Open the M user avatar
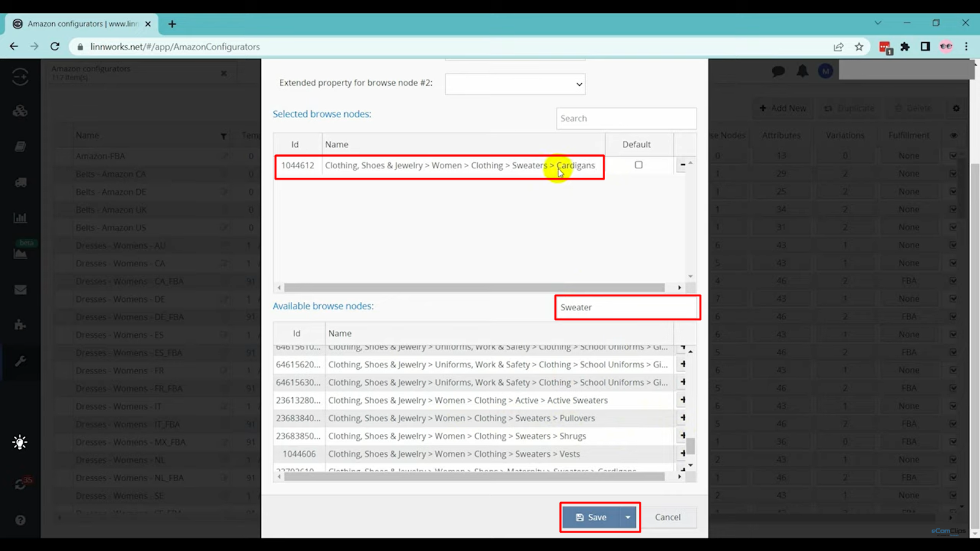This screenshot has height=551, width=980. (x=826, y=71)
